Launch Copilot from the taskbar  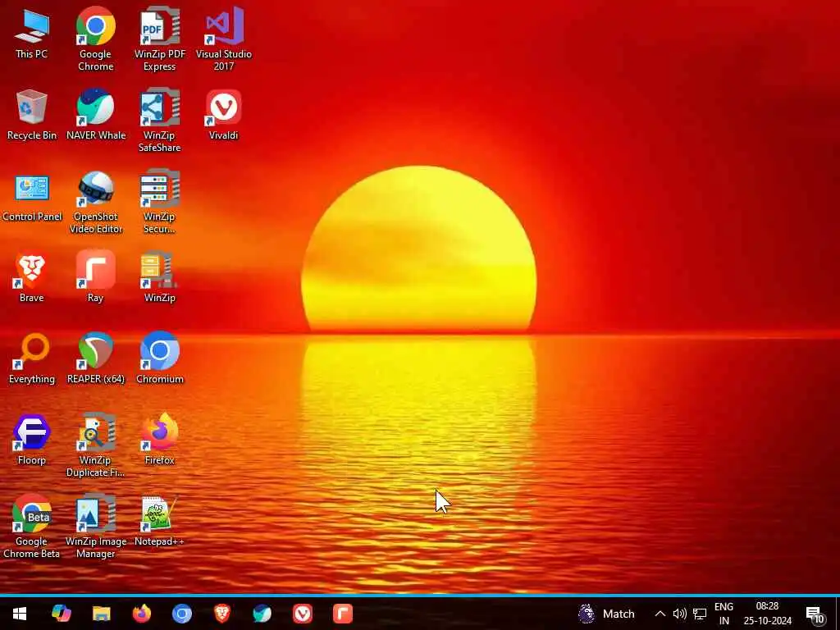click(x=61, y=614)
